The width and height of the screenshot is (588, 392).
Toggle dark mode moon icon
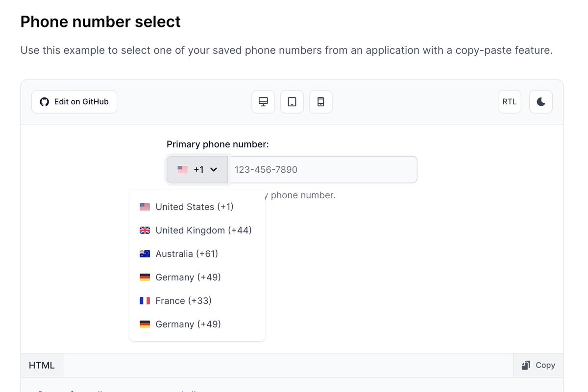(x=541, y=102)
